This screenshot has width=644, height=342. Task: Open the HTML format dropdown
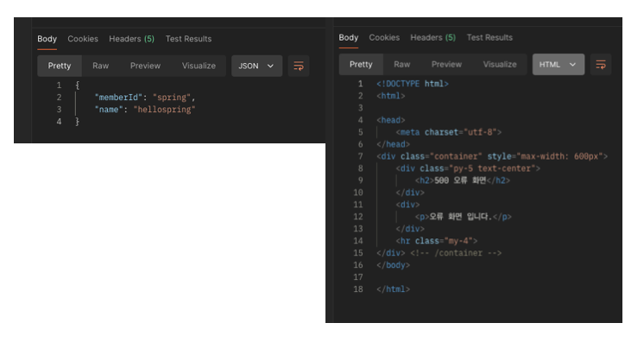(559, 65)
